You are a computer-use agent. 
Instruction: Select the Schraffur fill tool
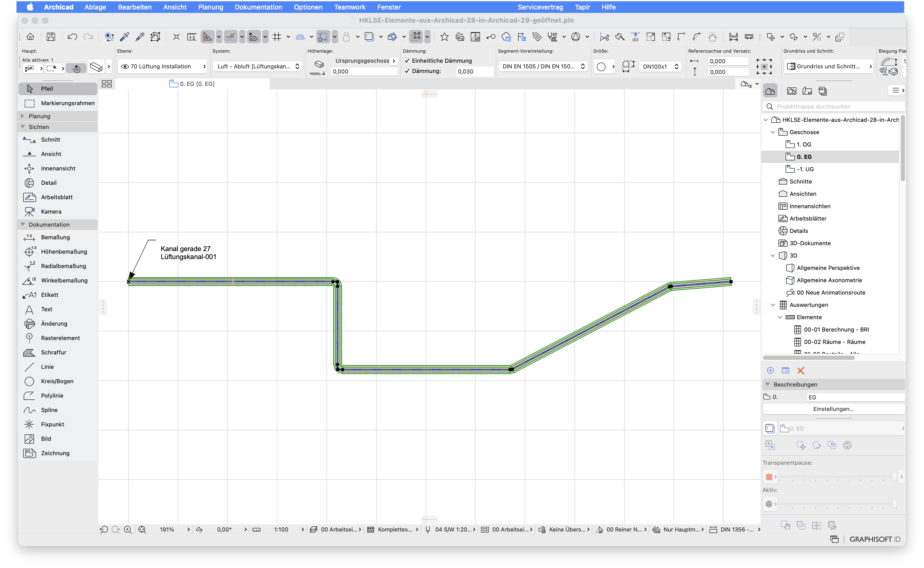[x=58, y=352]
